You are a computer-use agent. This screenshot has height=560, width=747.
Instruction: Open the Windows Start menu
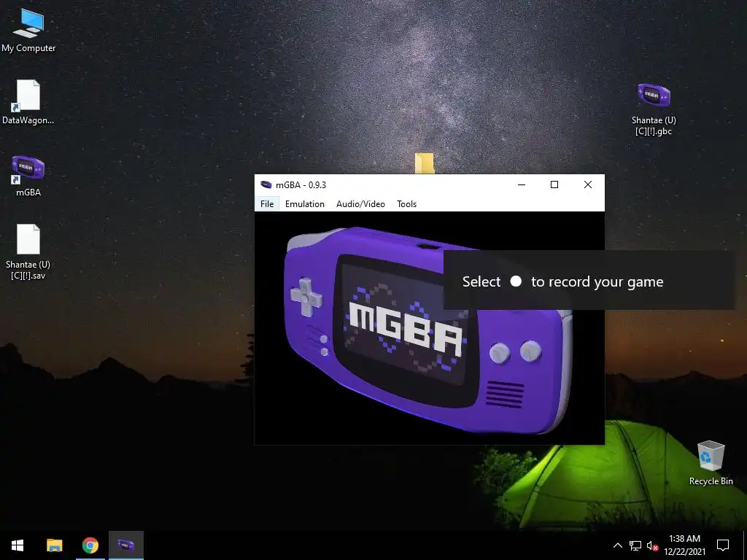point(18,545)
